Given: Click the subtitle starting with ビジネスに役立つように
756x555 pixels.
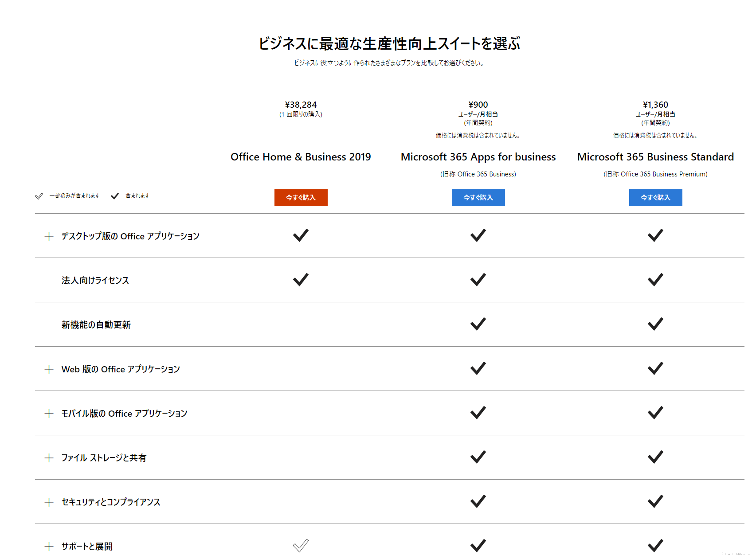Looking at the screenshot, I should [389, 63].
